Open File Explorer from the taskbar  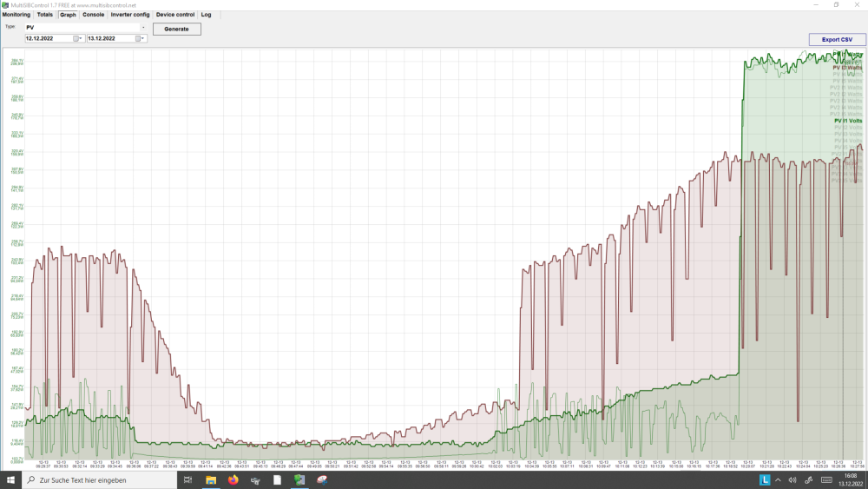point(210,480)
